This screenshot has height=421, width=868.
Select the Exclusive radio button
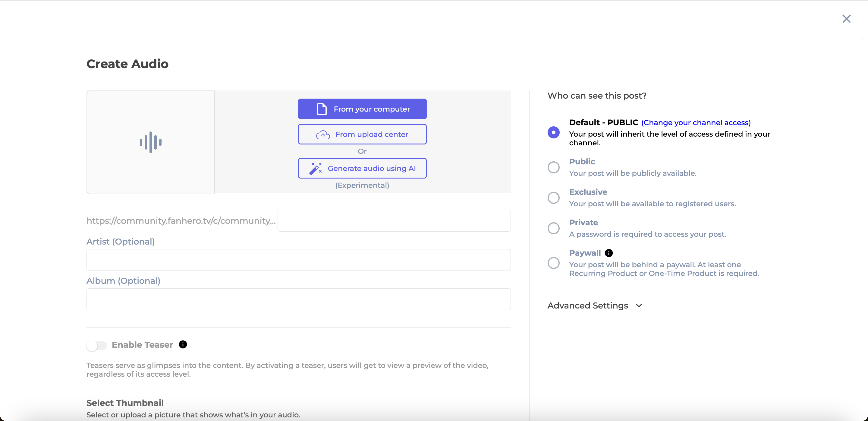(x=553, y=198)
